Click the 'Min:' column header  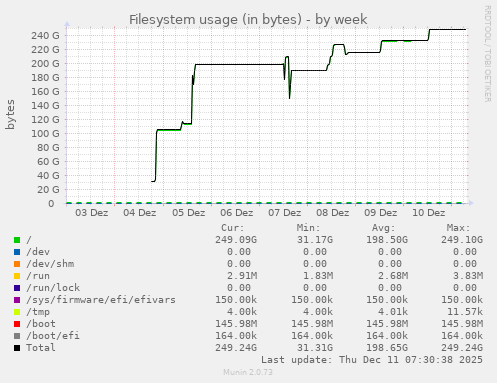coord(308,228)
